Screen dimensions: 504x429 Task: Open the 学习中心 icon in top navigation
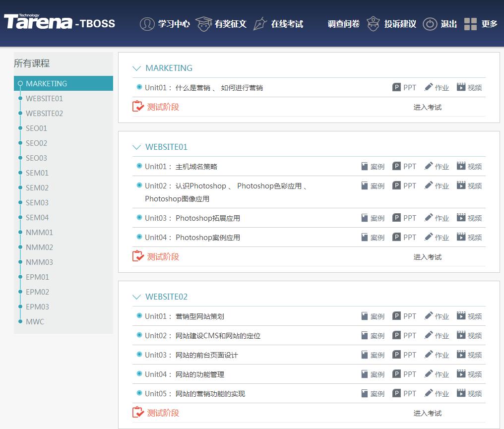[x=147, y=24]
